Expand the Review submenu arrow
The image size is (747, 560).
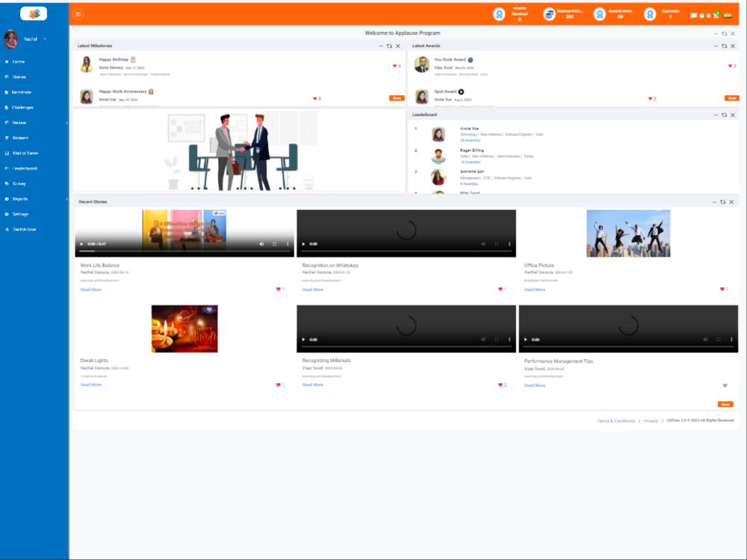pyautogui.click(x=66, y=123)
